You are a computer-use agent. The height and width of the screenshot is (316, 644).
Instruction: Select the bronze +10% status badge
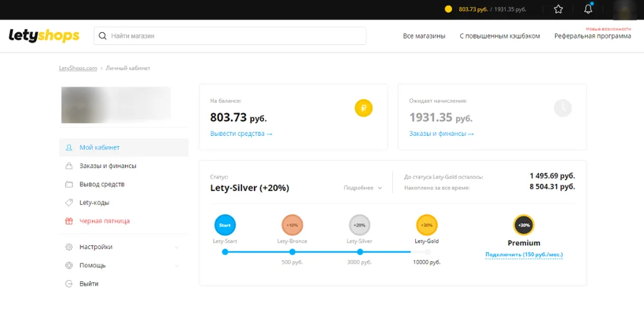pos(292,225)
